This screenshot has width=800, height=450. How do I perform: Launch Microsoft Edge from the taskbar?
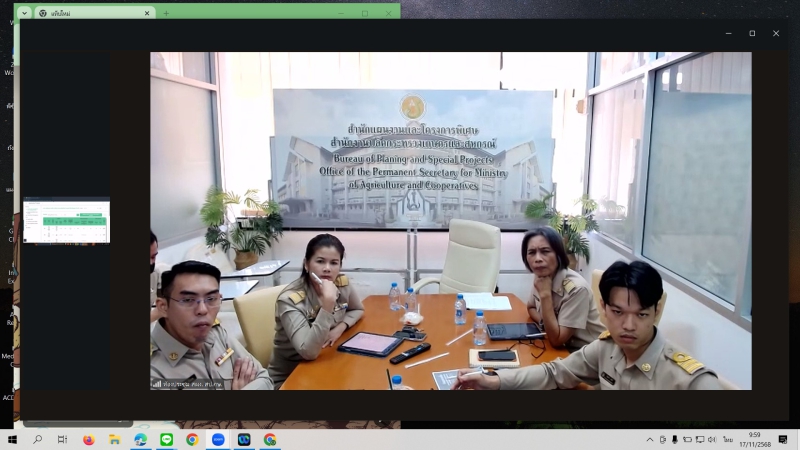(141, 439)
